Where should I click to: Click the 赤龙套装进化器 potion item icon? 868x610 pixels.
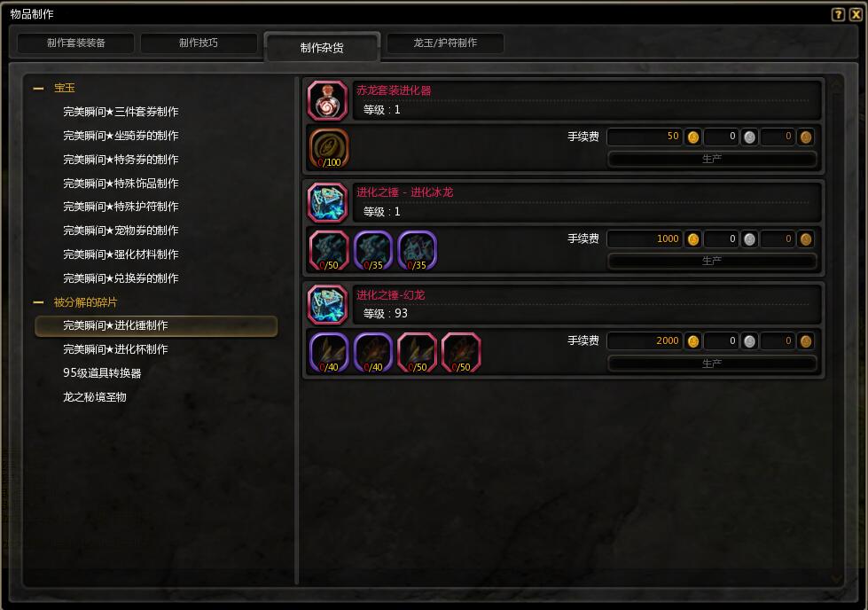[327, 100]
